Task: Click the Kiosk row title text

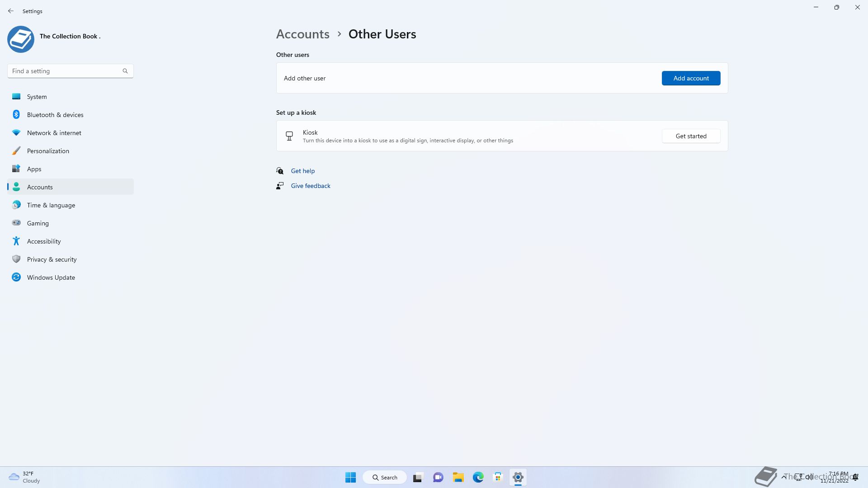Action: tap(310, 132)
